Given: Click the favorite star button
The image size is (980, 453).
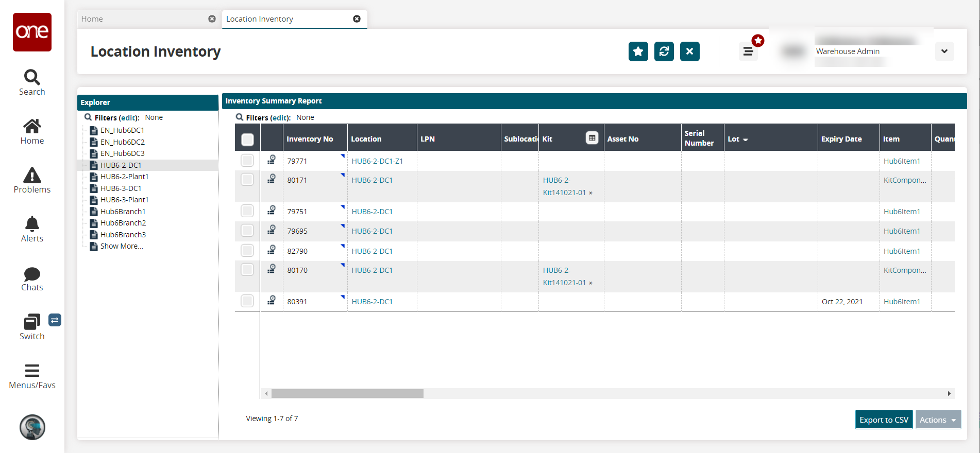Looking at the screenshot, I should click(x=638, y=51).
